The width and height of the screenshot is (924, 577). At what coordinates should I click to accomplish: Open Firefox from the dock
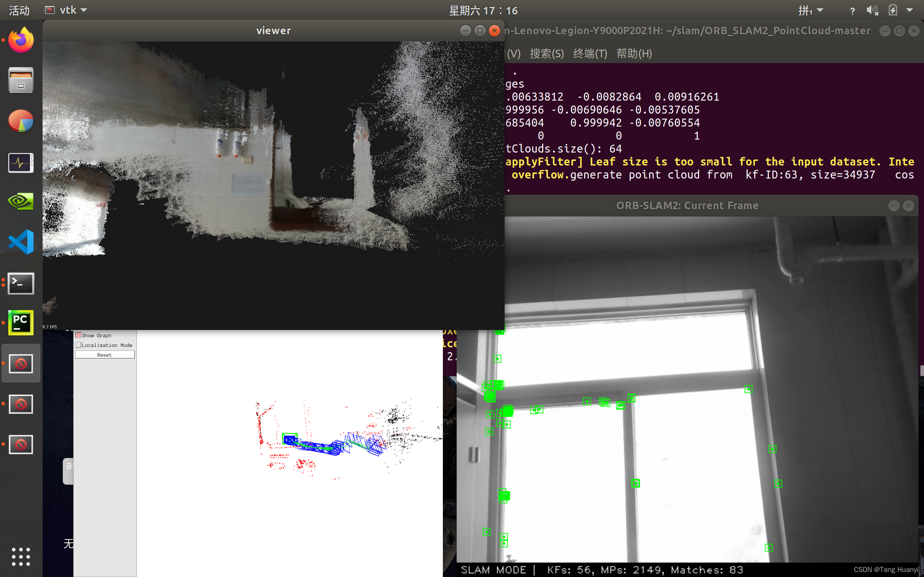(21, 40)
